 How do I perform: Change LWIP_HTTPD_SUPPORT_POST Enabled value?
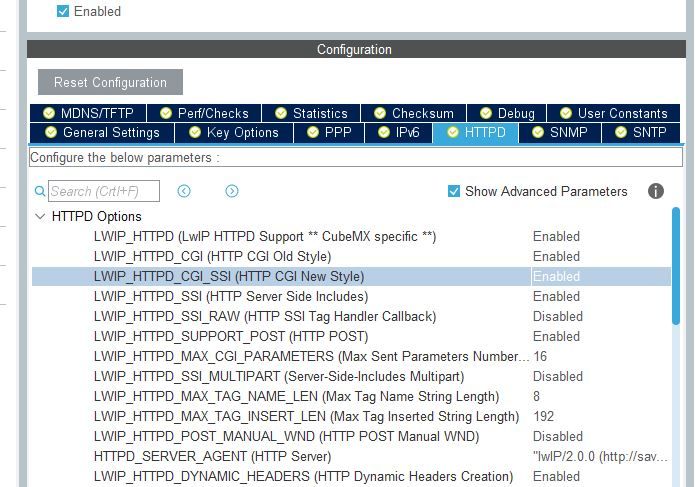point(556,337)
